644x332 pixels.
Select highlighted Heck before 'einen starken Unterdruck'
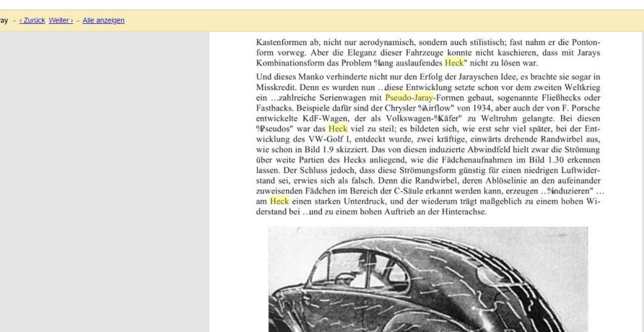[279, 201]
